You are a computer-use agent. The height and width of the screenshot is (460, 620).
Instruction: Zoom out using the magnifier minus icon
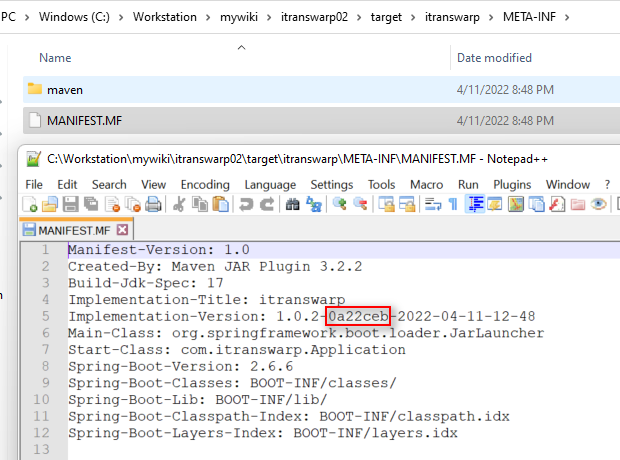coord(360,204)
